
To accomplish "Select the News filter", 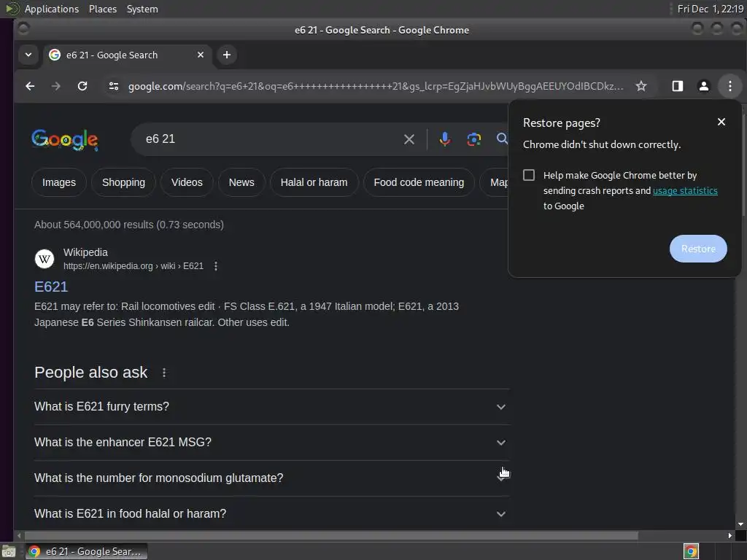I will [x=241, y=182].
